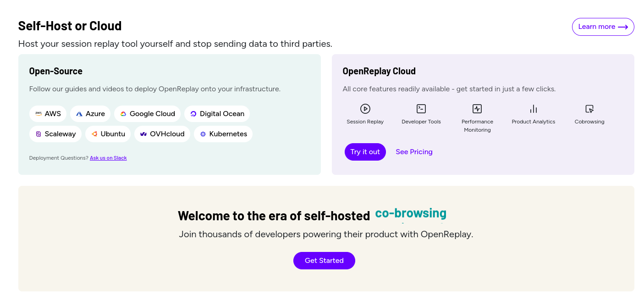Open the Digital Ocean deployment guide
The height and width of the screenshot is (307, 644).
(x=217, y=114)
